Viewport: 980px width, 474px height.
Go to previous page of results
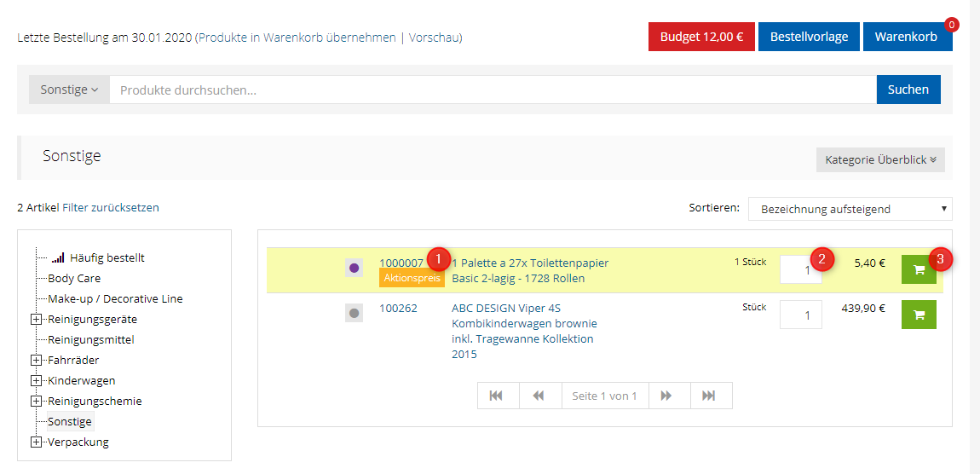pyautogui.click(x=539, y=396)
